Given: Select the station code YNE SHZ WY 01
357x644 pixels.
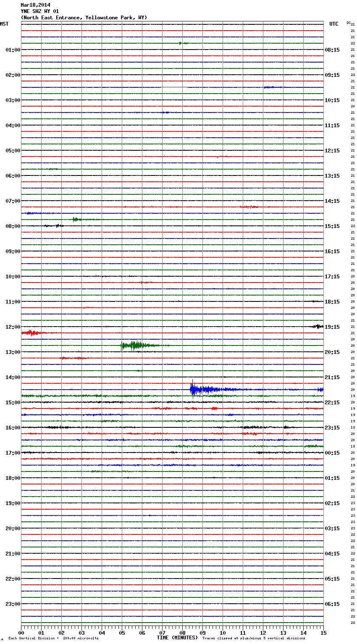Looking at the screenshot, I should (x=40, y=11).
